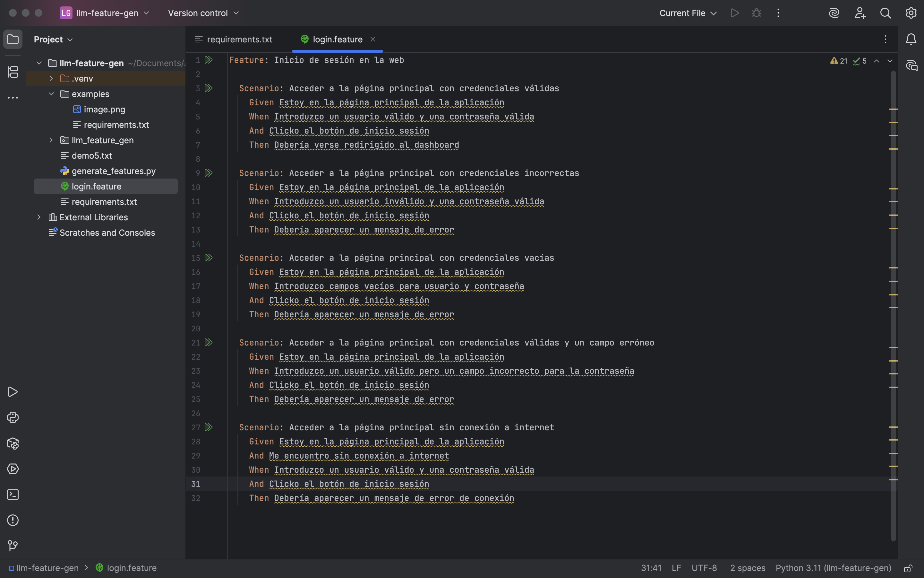This screenshot has width=924, height=578.
Task: Run scenario from gutter at line 3
Action: point(209,88)
